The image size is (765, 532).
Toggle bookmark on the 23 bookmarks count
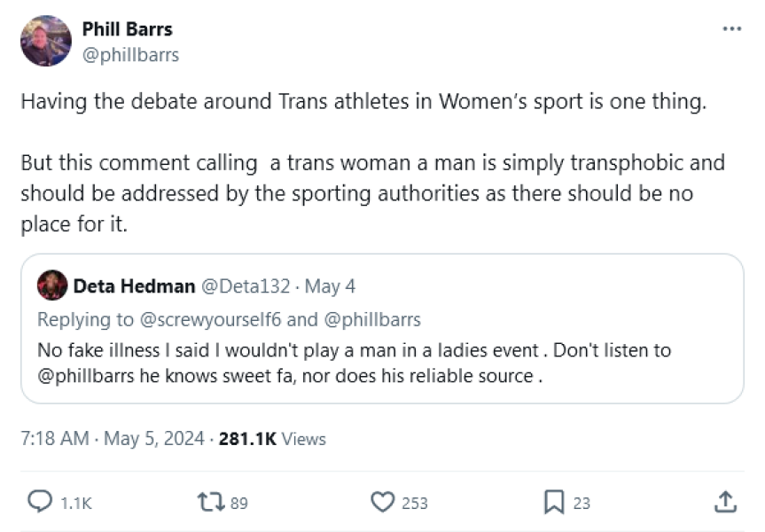point(581,502)
